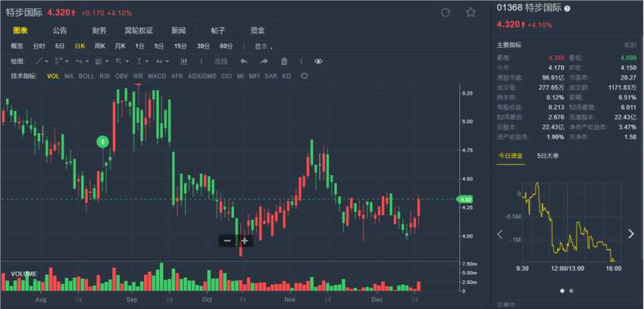The width and height of the screenshot is (644, 309).
Task: Open the polyline drawing tool dropdown
Action: (61, 61)
